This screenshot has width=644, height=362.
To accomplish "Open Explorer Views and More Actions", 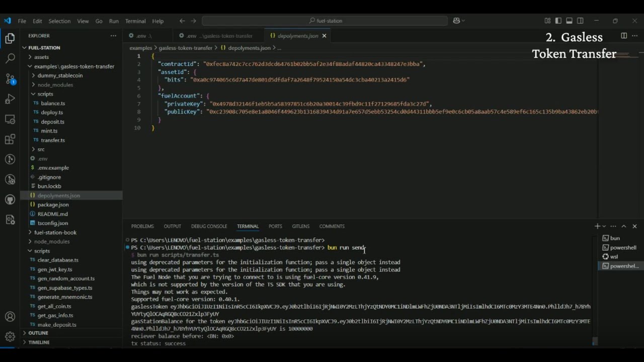I will (x=113, y=36).
